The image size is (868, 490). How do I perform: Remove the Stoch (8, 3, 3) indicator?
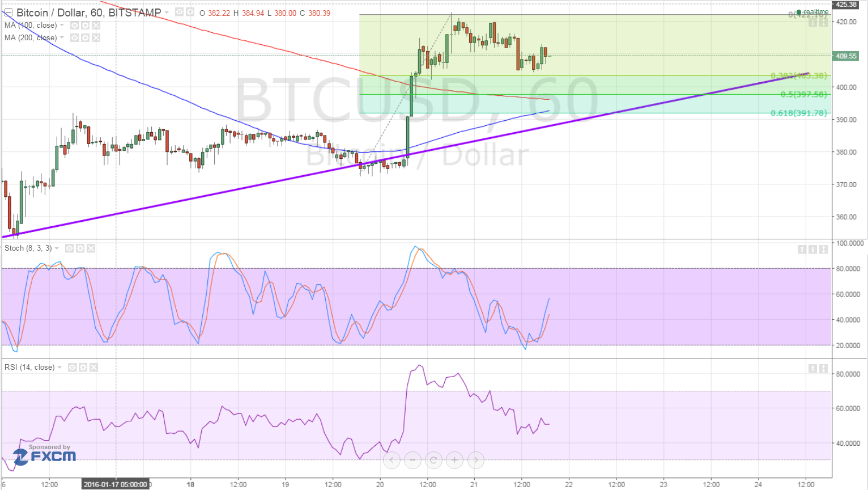coord(91,248)
